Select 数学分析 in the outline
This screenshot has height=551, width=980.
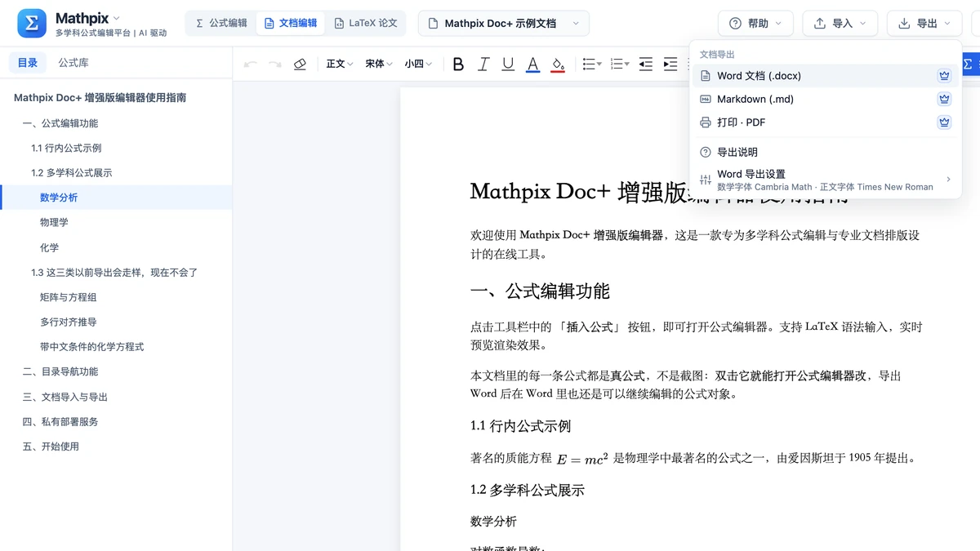116,198
